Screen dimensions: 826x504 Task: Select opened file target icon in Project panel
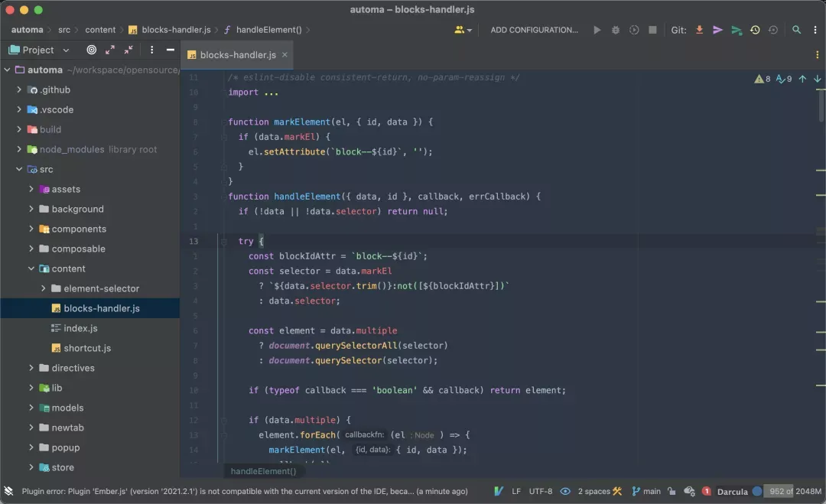click(x=92, y=50)
